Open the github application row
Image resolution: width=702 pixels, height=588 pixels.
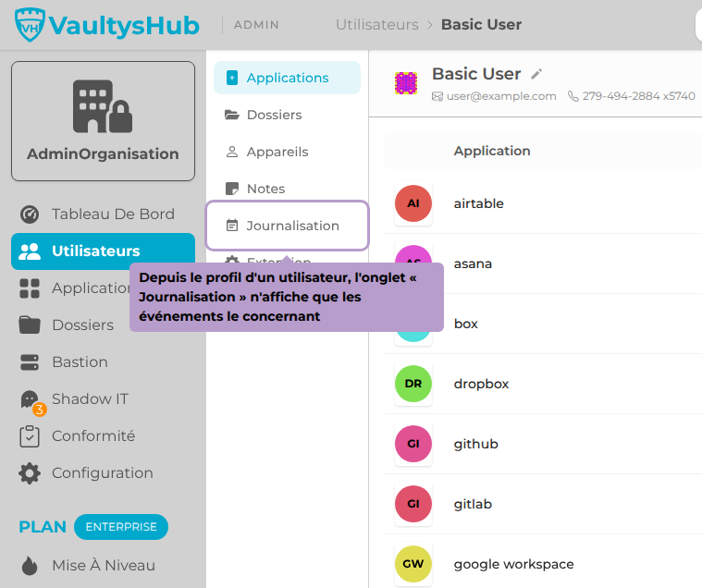coord(543,444)
